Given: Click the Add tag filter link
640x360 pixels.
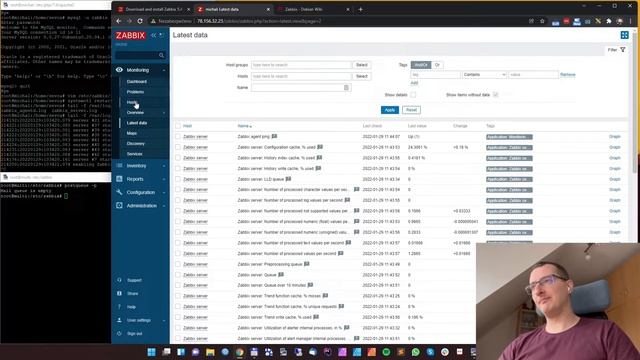Looking at the screenshot, I should tap(414, 83).
